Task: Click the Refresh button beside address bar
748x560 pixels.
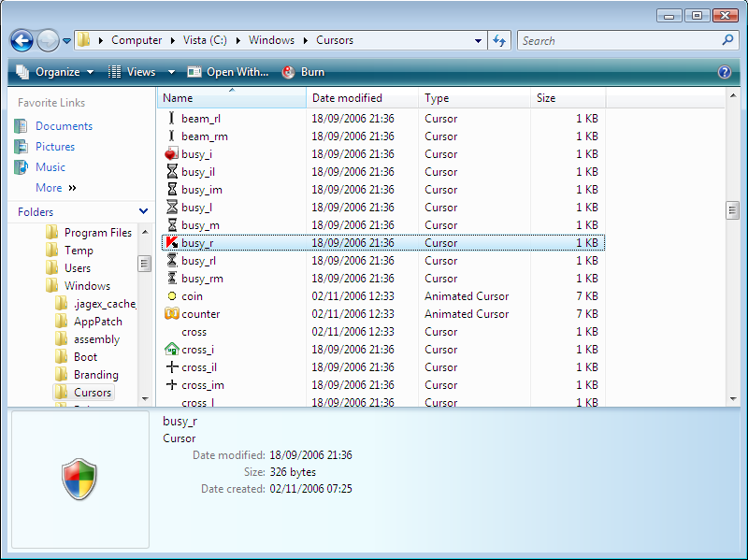Action: point(499,40)
